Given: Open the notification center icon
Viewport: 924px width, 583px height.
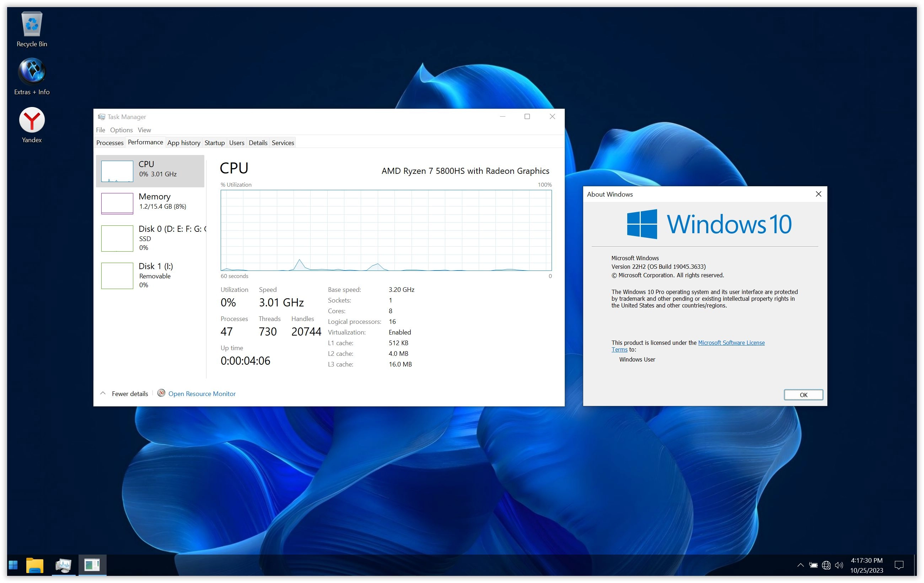Looking at the screenshot, I should coord(899,565).
